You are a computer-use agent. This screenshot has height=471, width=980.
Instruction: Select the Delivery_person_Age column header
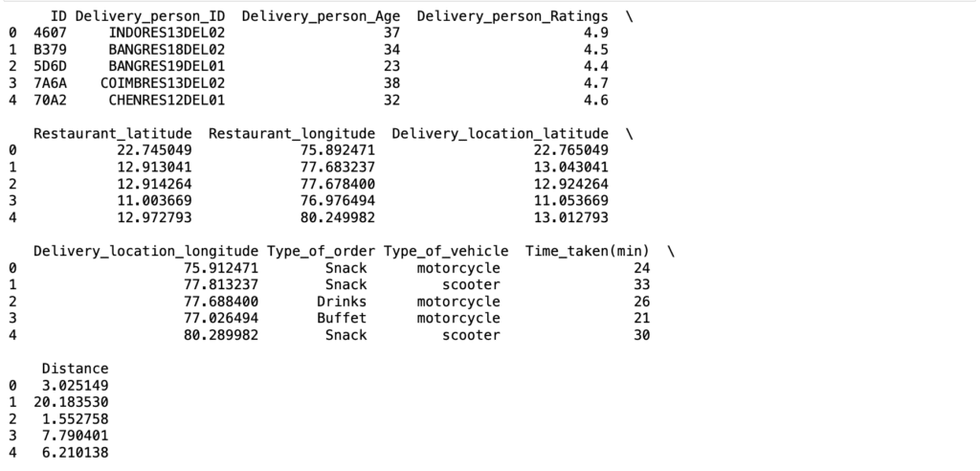point(321,16)
